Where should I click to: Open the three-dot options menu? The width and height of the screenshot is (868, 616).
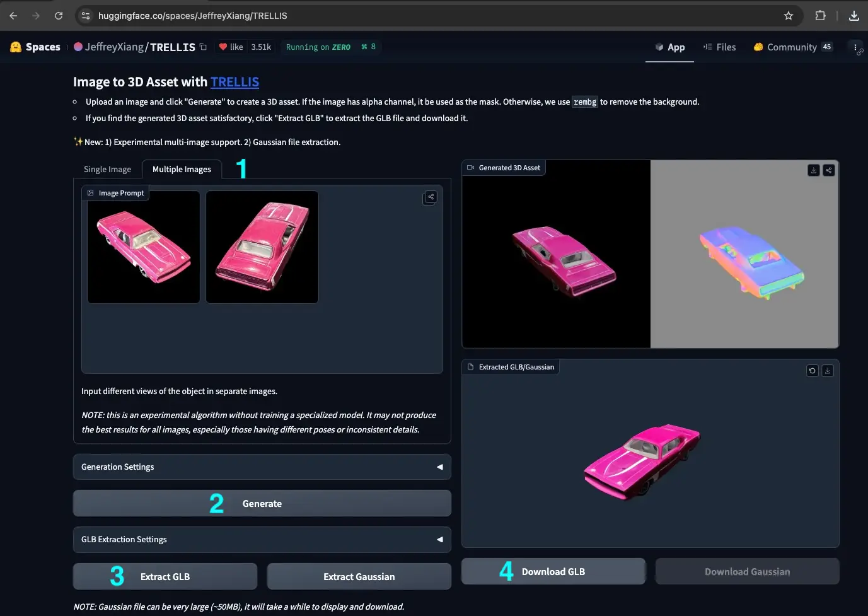pyautogui.click(x=855, y=47)
